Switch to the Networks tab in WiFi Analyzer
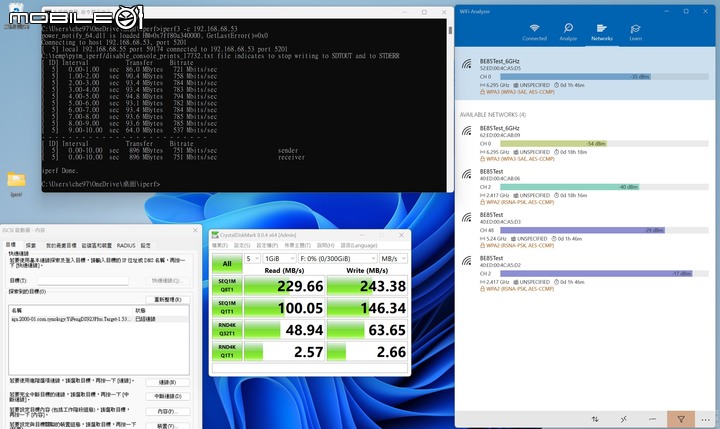The image size is (720, 429). [x=602, y=33]
